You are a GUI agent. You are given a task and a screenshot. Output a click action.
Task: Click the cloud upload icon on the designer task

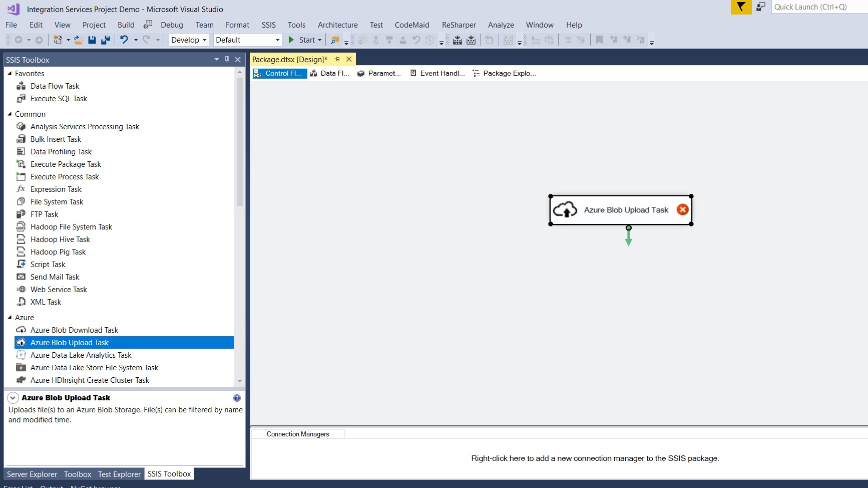(x=565, y=210)
